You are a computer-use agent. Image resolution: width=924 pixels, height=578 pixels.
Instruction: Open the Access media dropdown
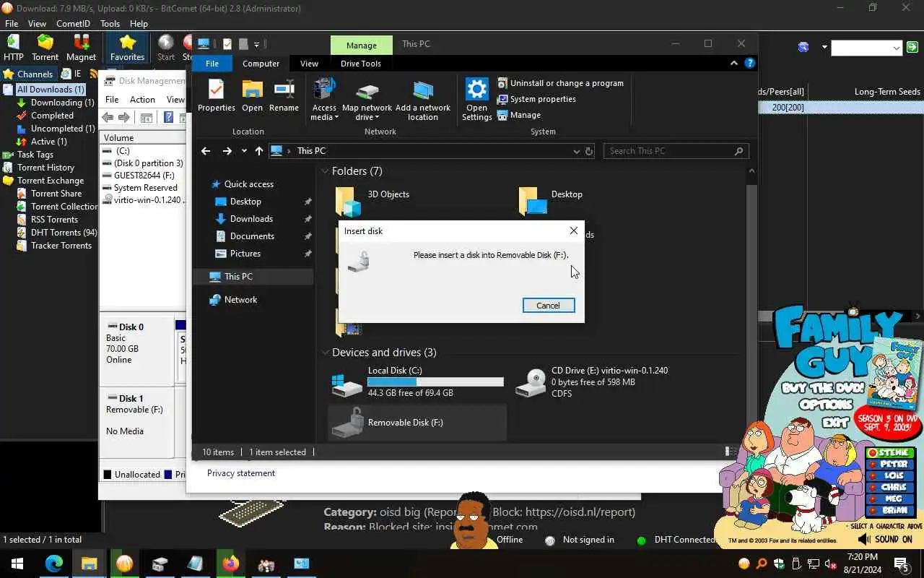pos(324,100)
